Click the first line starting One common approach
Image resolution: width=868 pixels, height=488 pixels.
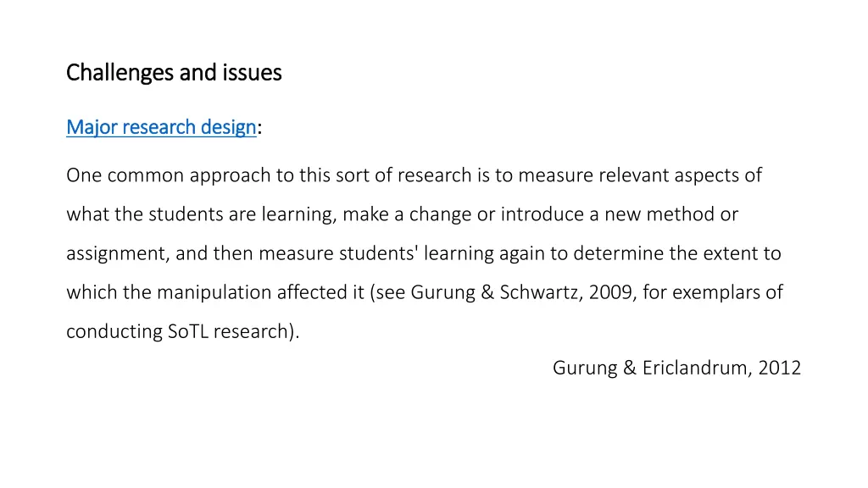tap(414, 175)
